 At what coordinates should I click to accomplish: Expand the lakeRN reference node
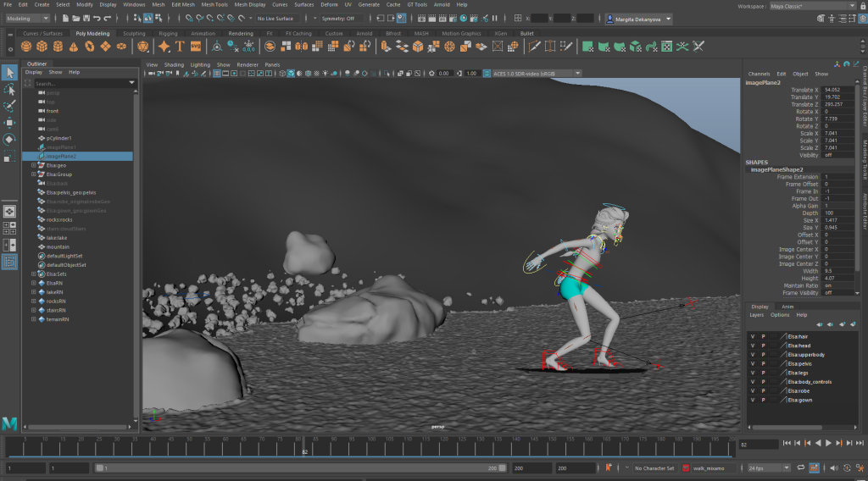[34, 292]
